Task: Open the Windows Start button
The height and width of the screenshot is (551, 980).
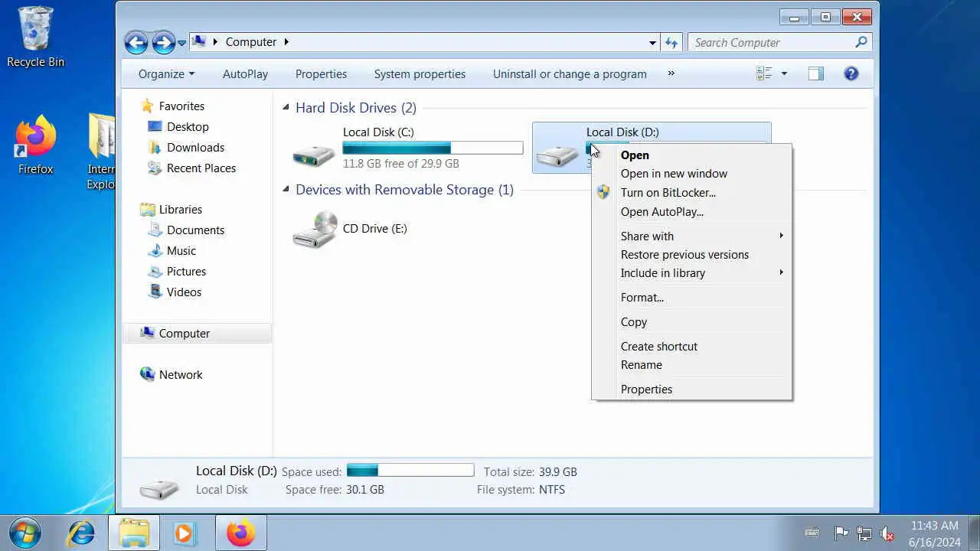Action: (25, 533)
